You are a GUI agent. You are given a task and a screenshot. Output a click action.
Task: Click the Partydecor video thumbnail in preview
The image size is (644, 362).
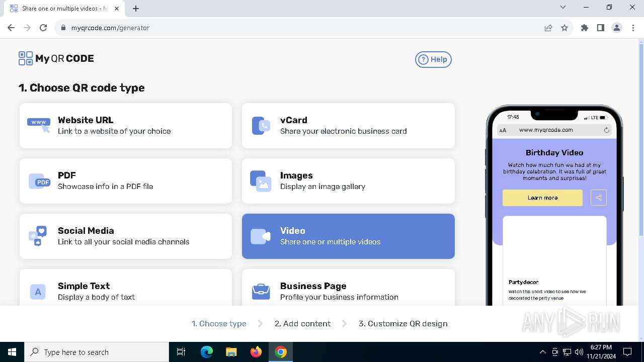(554, 245)
